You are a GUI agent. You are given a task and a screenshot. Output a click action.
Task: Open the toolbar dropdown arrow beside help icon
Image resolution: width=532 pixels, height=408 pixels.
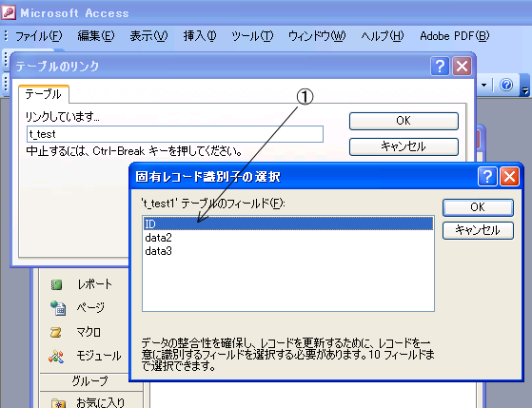point(484,85)
